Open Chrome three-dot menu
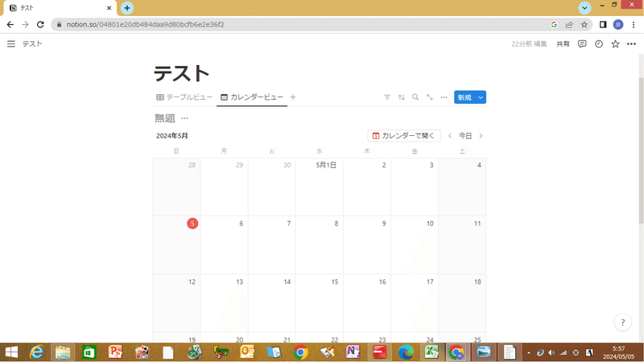 (x=634, y=25)
